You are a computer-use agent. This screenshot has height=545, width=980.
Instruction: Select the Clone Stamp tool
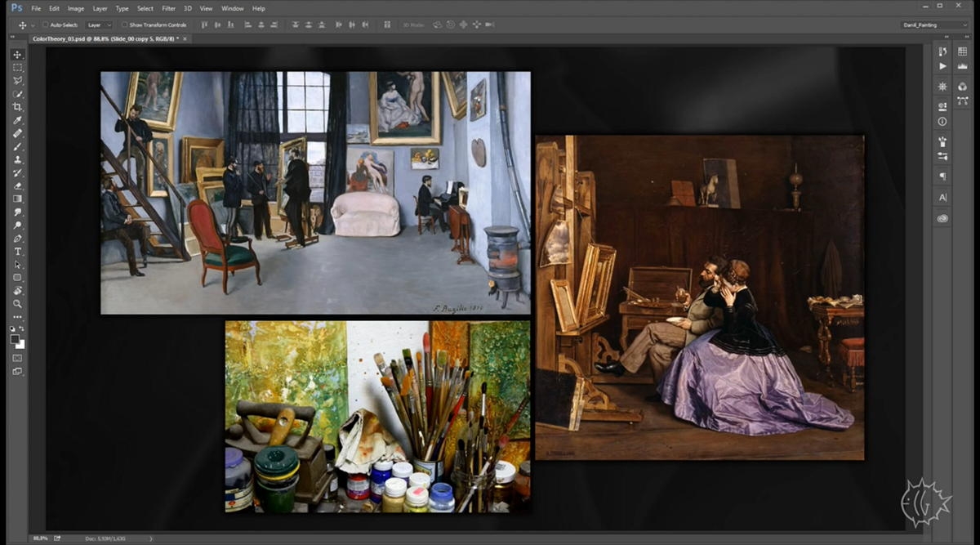17,159
